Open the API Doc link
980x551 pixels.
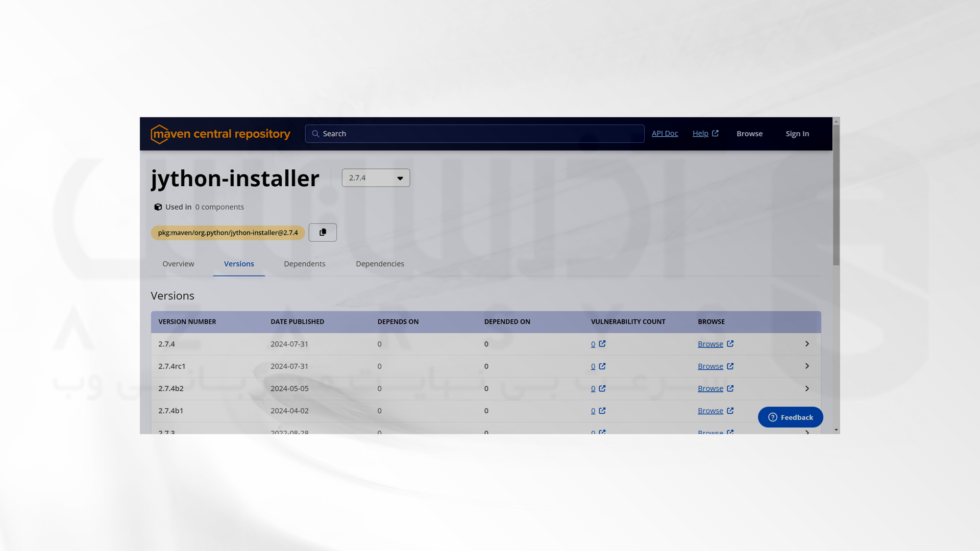(665, 133)
